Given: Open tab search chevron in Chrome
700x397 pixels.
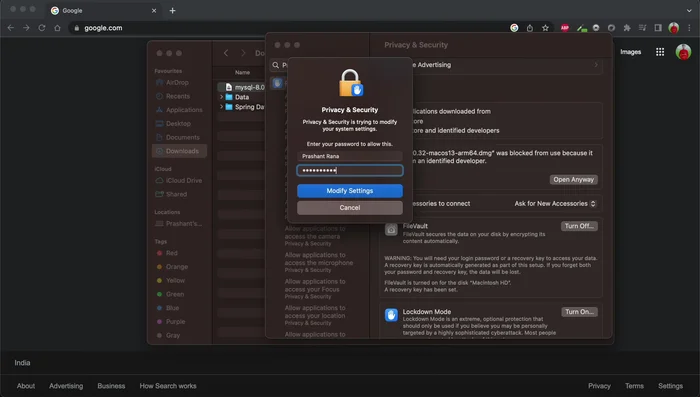Looking at the screenshot, I should [x=690, y=10].
